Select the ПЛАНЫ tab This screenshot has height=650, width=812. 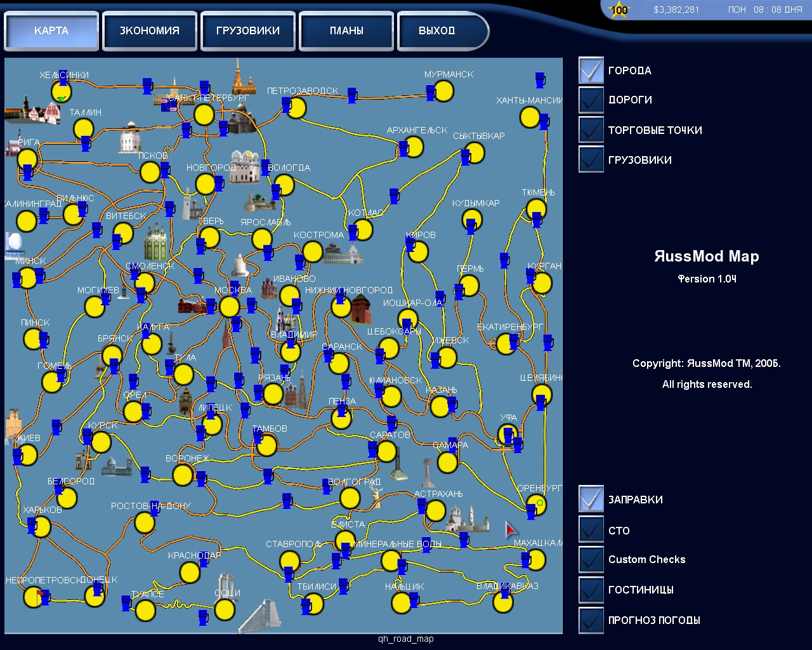click(x=346, y=30)
